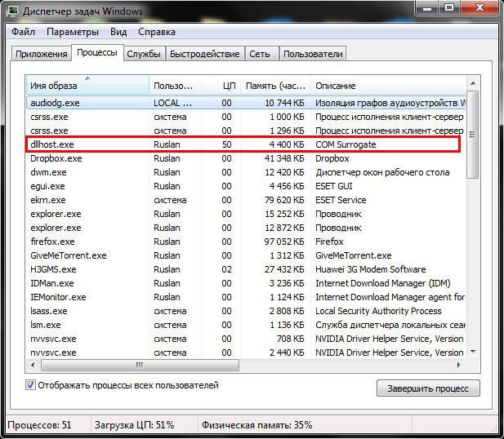Sort by Имя образа column header
Screen dimensions: 504x439
[87, 86]
